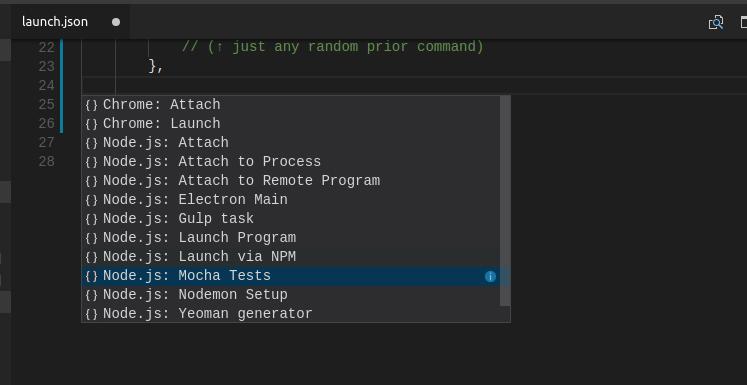Click line number 22 in gutter

(x=46, y=48)
